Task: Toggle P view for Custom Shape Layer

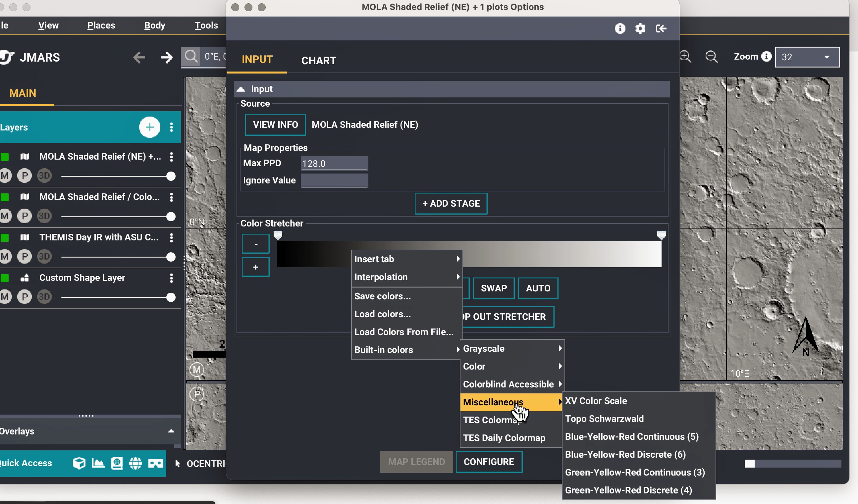Action: 25,297
